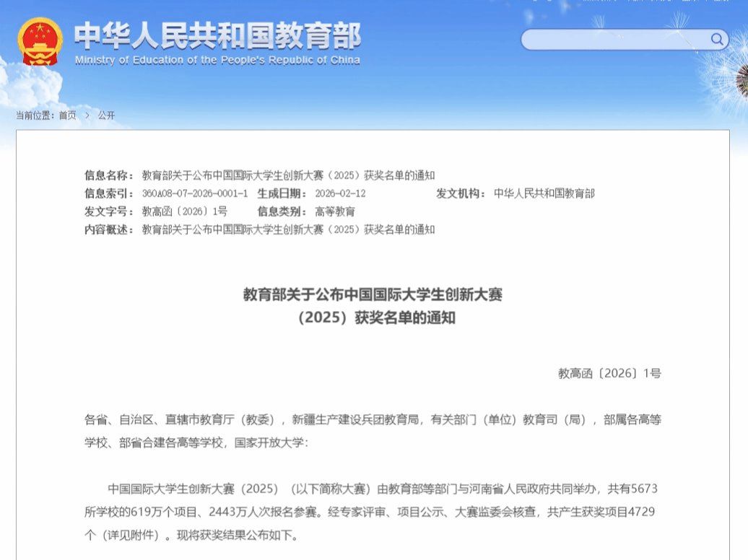748x560 pixels.
Task: Click the 中华人民共和国教育部 site title
Action: [217, 35]
